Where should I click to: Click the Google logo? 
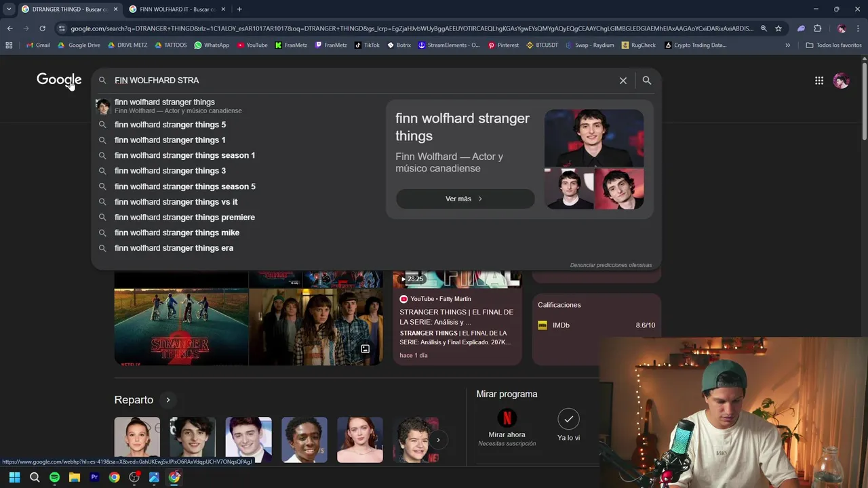(59, 80)
